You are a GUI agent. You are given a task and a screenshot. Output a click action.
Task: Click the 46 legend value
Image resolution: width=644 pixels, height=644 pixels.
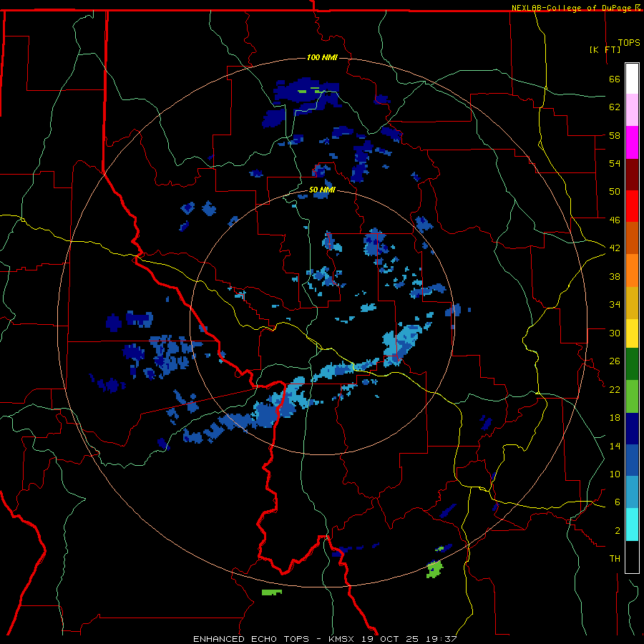pos(615,220)
